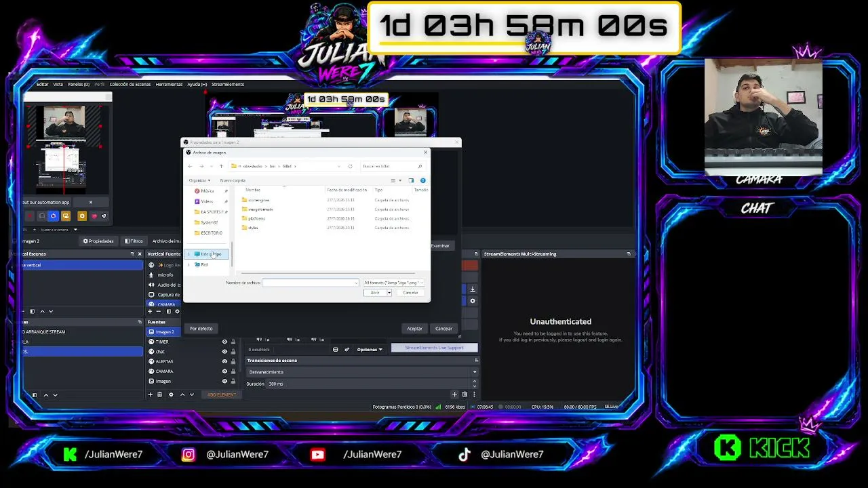Screen dimensions: 868x488
Task: Focus the Nombre de archivo field
Action: pos(311,283)
